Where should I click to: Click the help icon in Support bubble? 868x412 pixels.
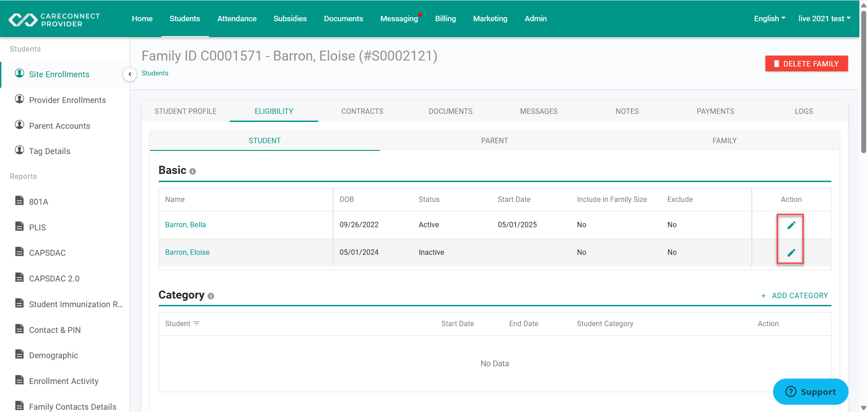click(x=791, y=392)
